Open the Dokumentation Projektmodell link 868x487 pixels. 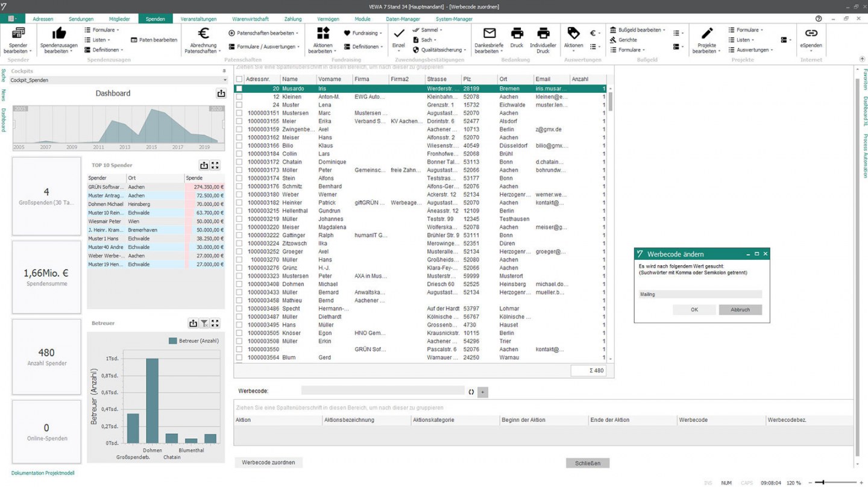(43, 473)
